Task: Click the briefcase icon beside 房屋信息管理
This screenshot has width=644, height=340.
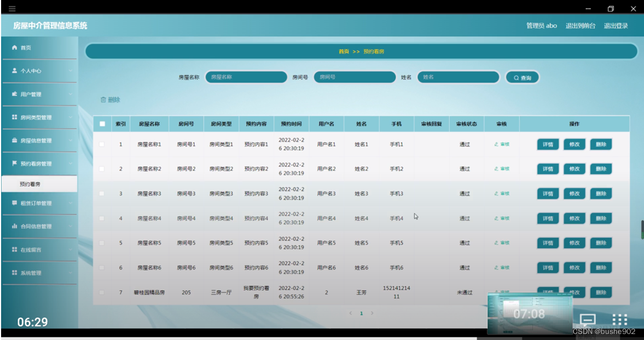Action: [15, 140]
